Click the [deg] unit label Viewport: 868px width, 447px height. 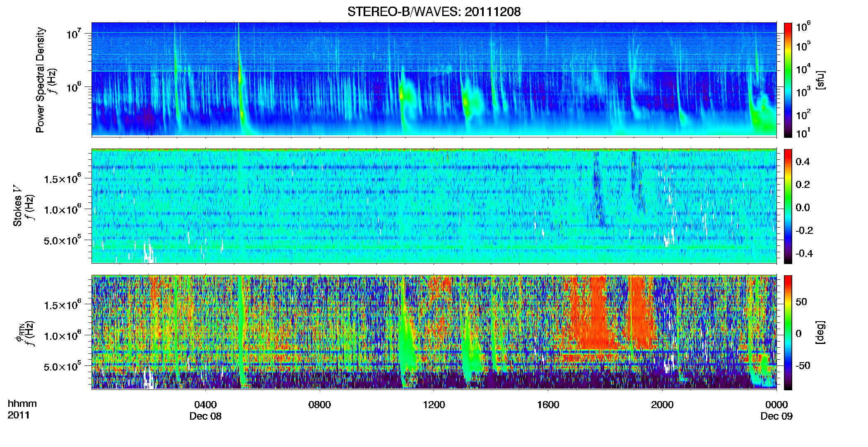pos(821,332)
